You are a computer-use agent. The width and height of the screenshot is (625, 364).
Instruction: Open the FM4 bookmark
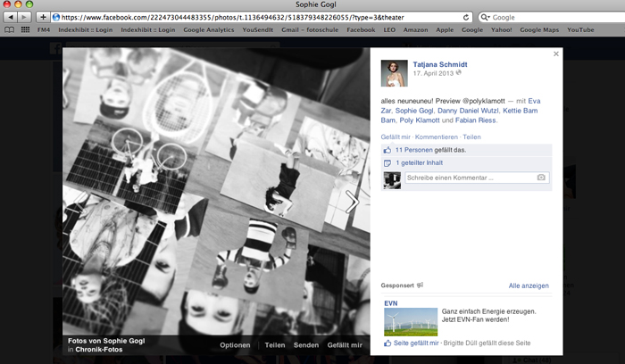click(x=44, y=29)
